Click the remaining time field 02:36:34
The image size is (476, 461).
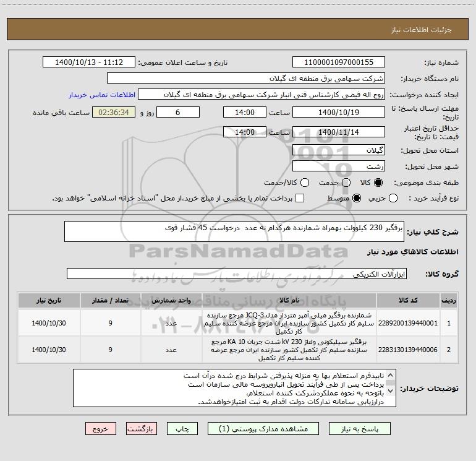pos(114,112)
